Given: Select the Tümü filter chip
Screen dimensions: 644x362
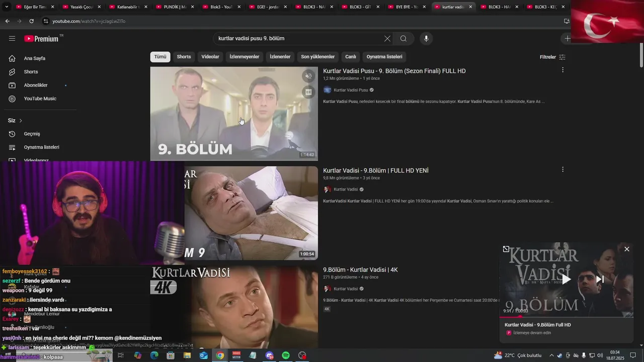Looking at the screenshot, I should click(160, 57).
